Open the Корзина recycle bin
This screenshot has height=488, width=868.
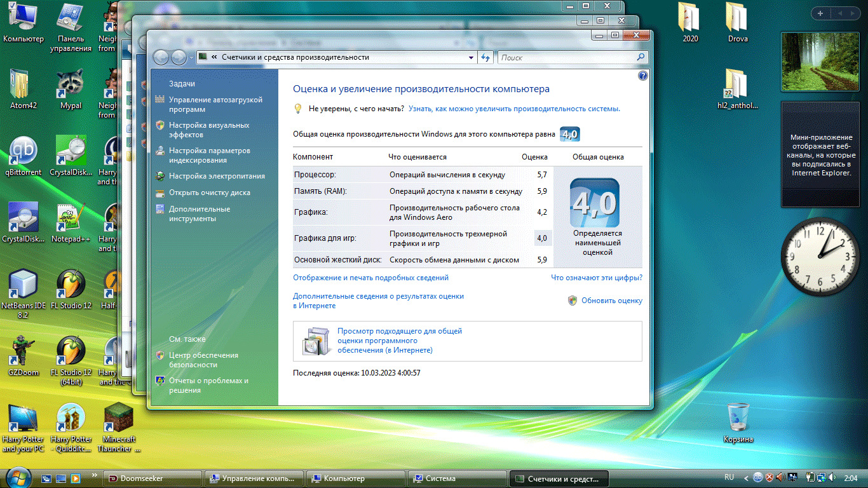[738, 423]
